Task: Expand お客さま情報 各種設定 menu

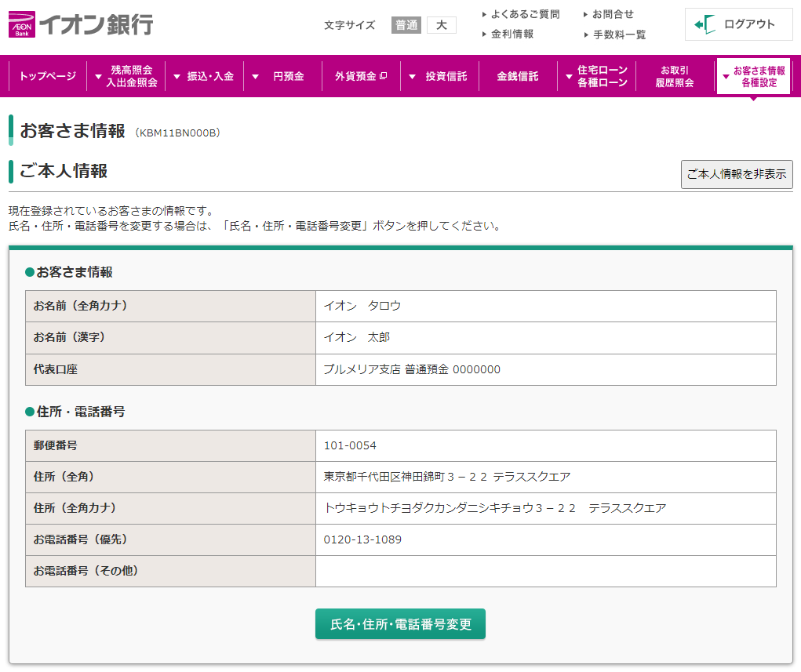Action: pyautogui.click(x=753, y=76)
